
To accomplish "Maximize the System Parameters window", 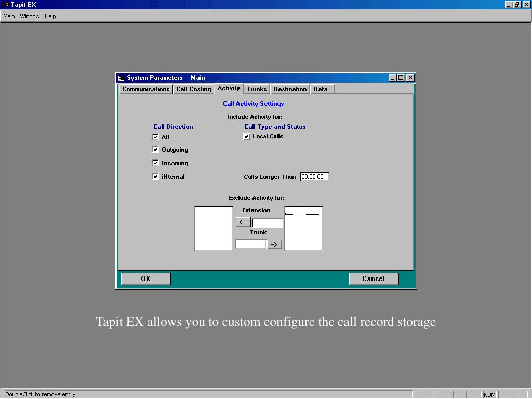I will tap(401, 78).
